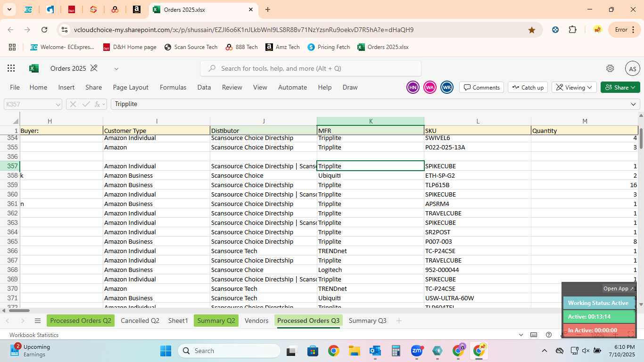Close the Orders 2025.xlsx browser tab
644x362 pixels.
(x=251, y=9)
